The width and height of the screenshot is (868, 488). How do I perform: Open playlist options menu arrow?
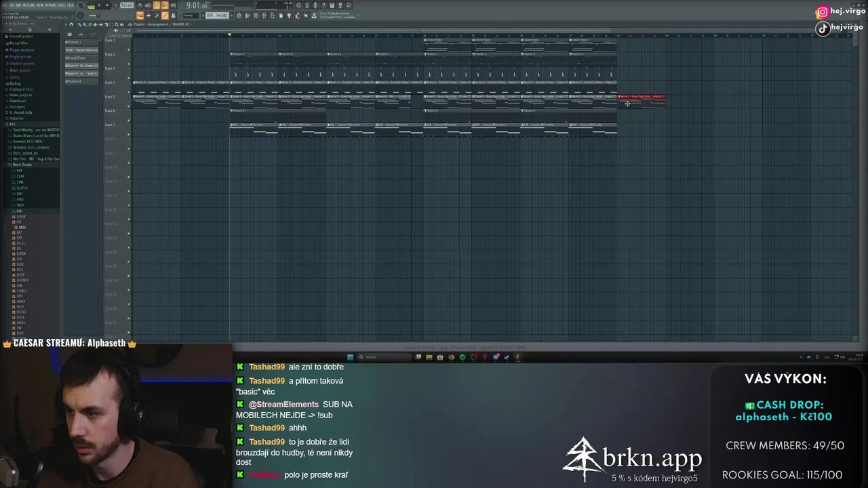pos(66,24)
